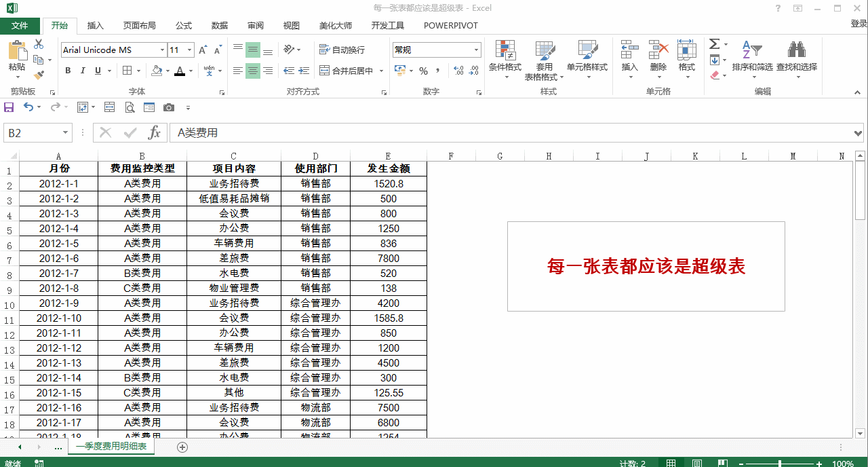Apply the fill color bucket
Image resolution: width=868 pixels, height=467 pixels.
click(x=157, y=71)
